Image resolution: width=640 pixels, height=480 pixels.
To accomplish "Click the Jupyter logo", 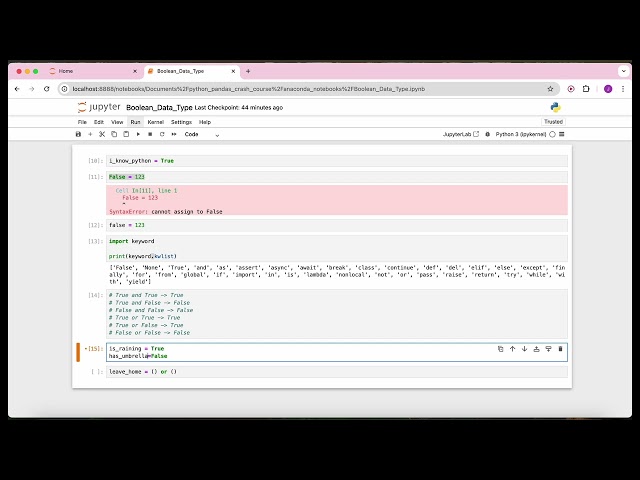I will [x=99, y=107].
